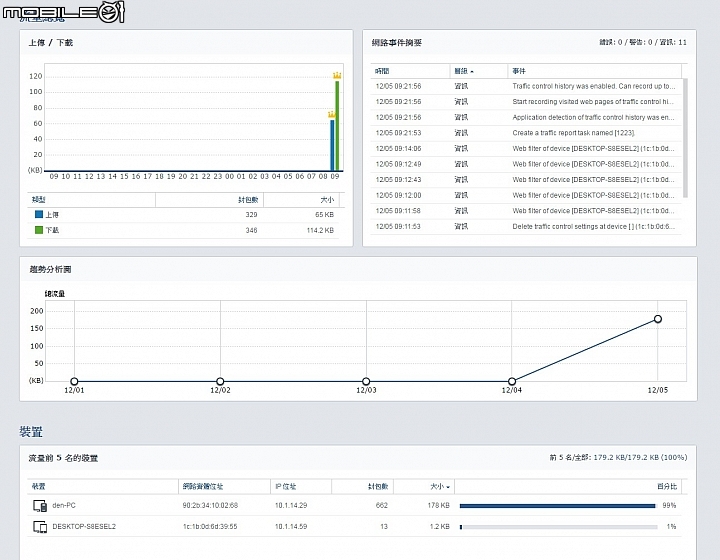The image size is (720, 560).
Task: Click the DESKTOP-S8ESEL2 device icon
Action: coord(40,527)
